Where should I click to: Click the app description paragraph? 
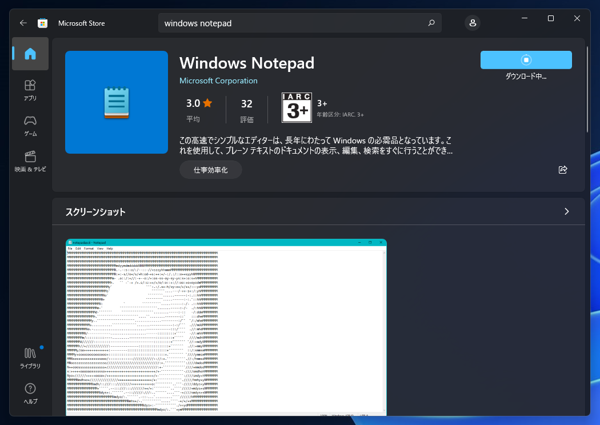tap(316, 145)
